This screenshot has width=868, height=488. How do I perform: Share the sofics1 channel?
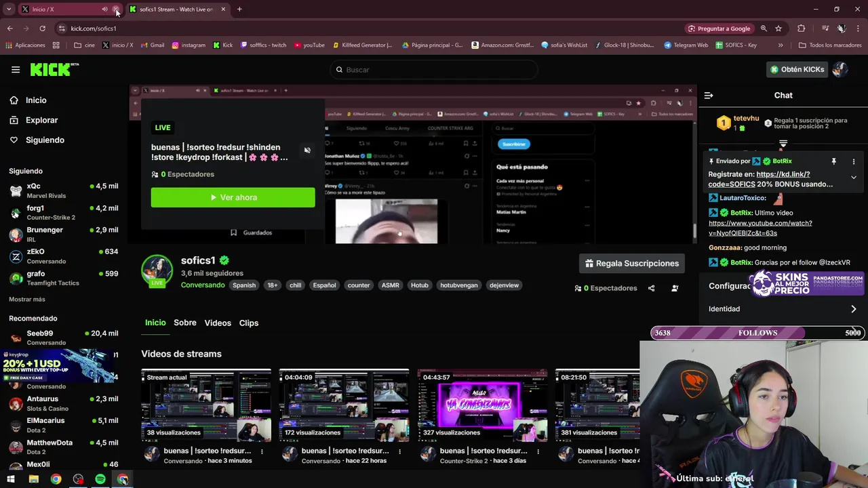pyautogui.click(x=651, y=288)
